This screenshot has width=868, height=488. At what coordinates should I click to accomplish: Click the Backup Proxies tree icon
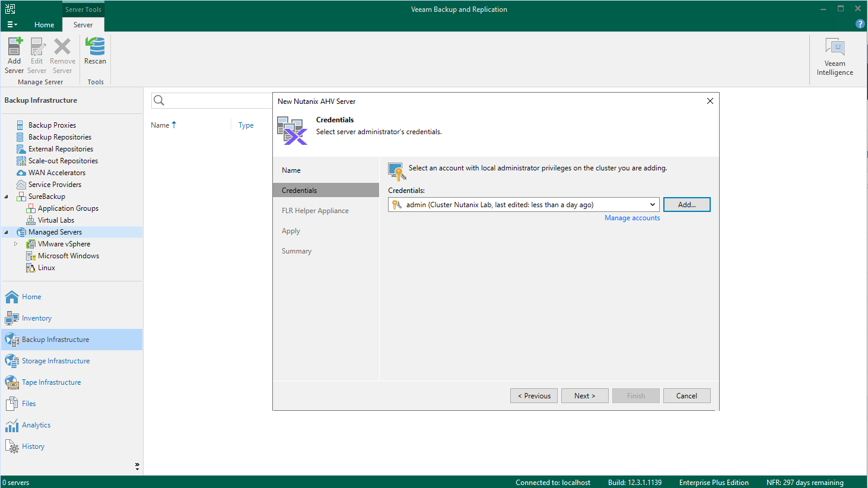click(x=20, y=125)
